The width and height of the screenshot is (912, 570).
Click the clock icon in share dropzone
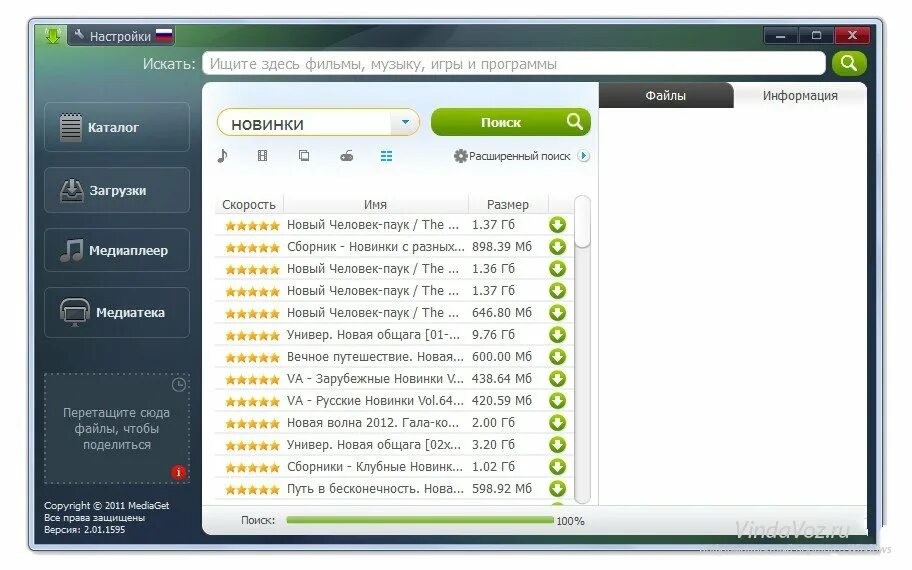(179, 384)
